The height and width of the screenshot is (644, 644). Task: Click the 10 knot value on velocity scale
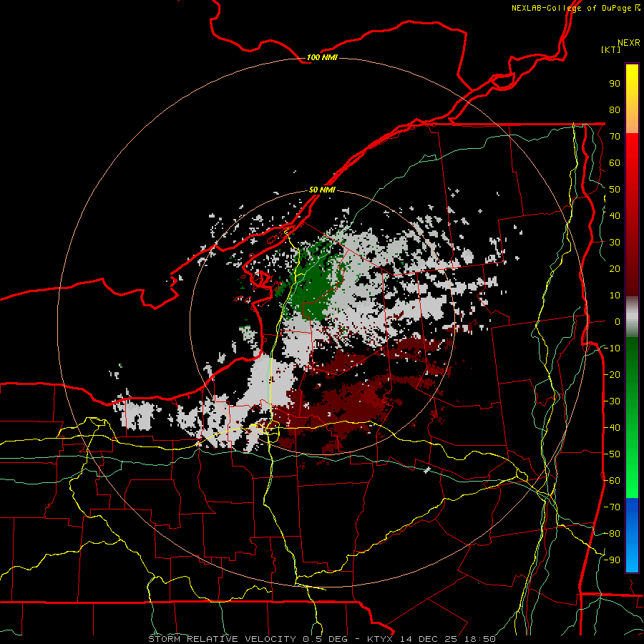615,296
